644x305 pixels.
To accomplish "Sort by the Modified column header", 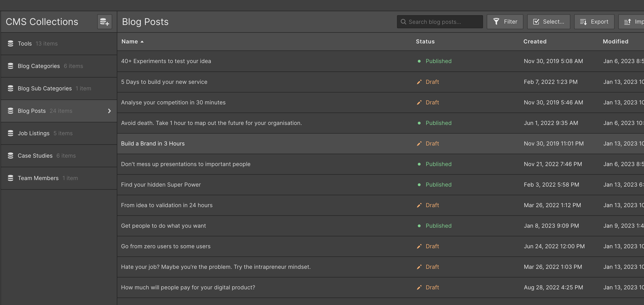I will (615, 42).
